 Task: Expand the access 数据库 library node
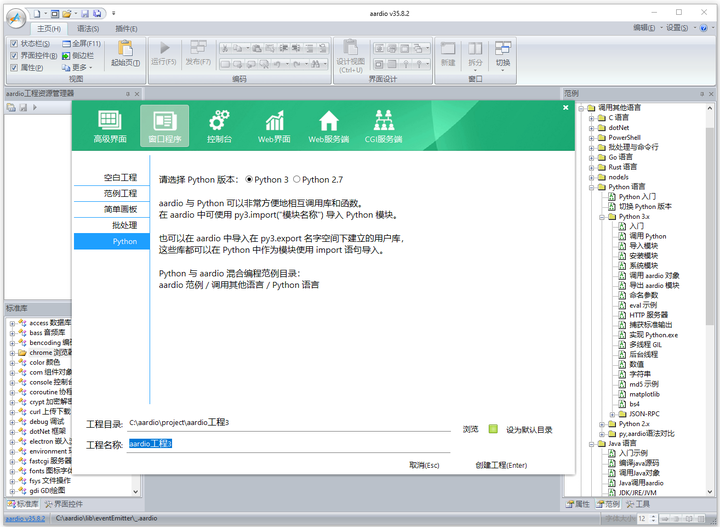click(12, 323)
